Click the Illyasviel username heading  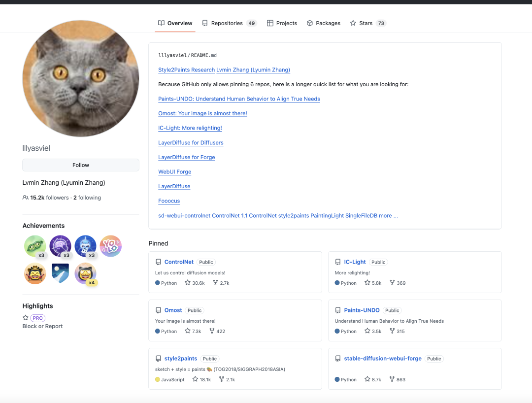tap(36, 148)
